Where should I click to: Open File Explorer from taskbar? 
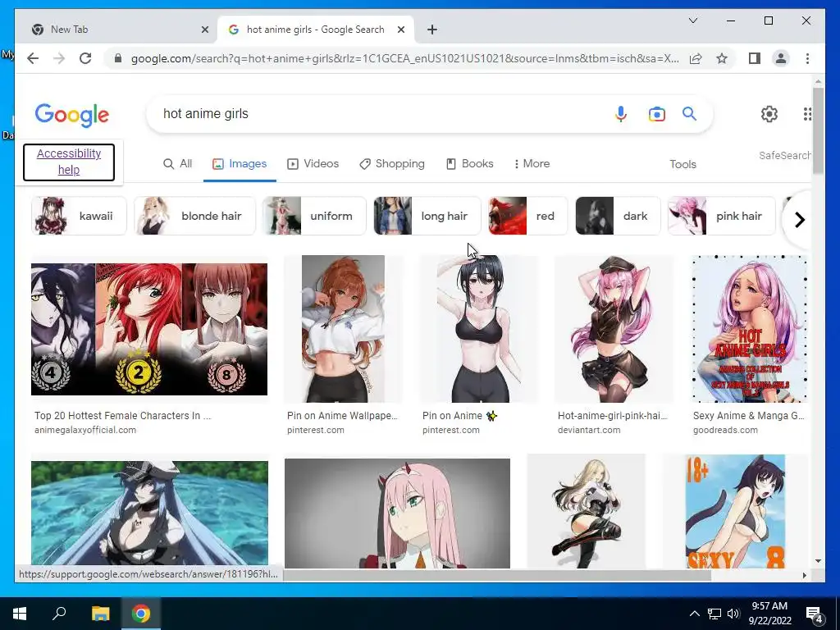click(x=100, y=614)
